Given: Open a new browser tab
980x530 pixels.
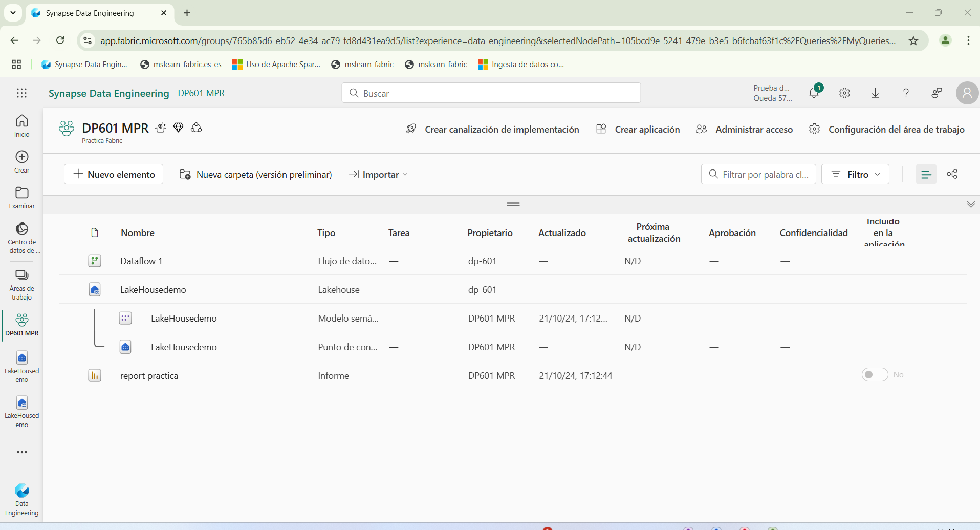Looking at the screenshot, I should click(187, 13).
